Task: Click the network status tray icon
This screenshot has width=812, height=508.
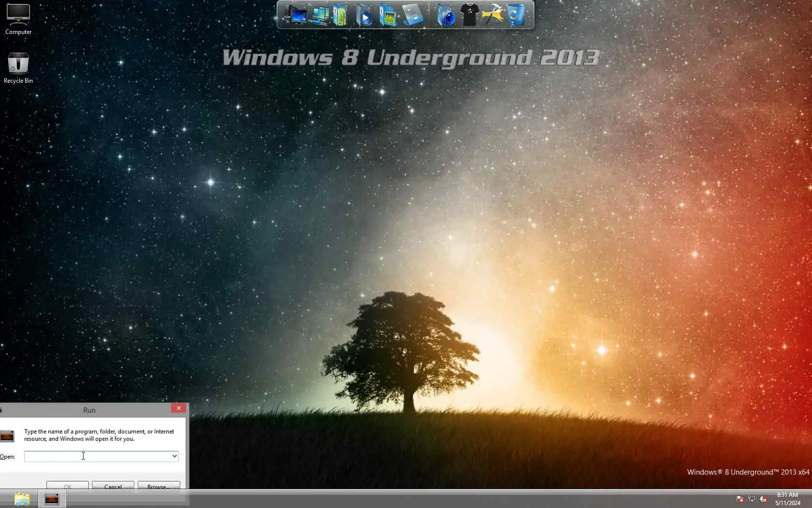Action: [752, 499]
